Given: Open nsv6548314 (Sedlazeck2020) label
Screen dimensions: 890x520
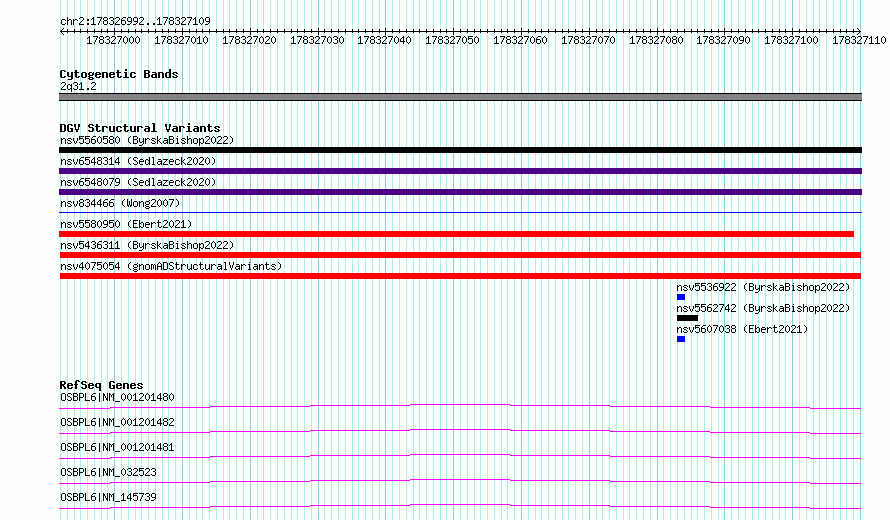Looking at the screenshot, I should tap(138, 161).
